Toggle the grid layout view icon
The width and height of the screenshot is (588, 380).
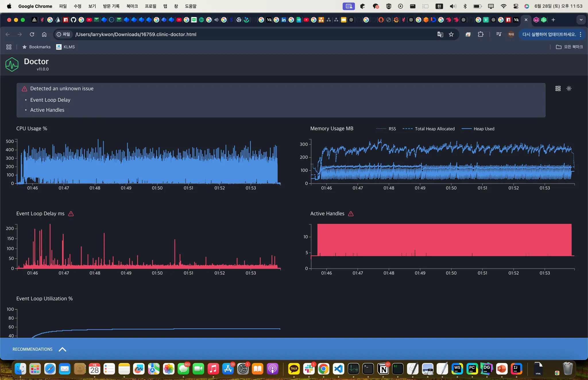558,88
